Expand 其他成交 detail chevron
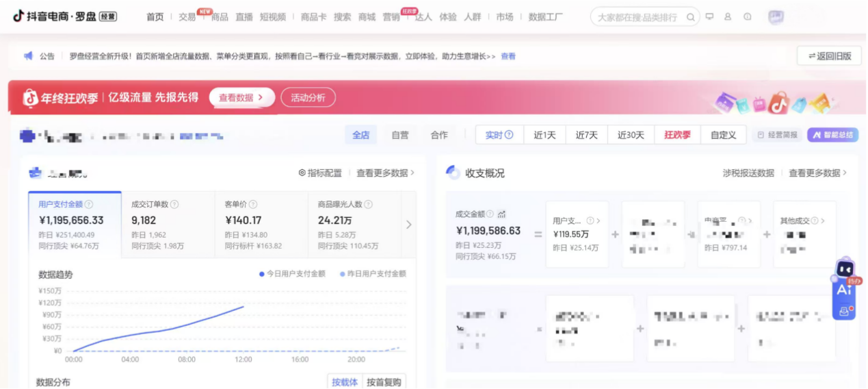 [x=822, y=221]
